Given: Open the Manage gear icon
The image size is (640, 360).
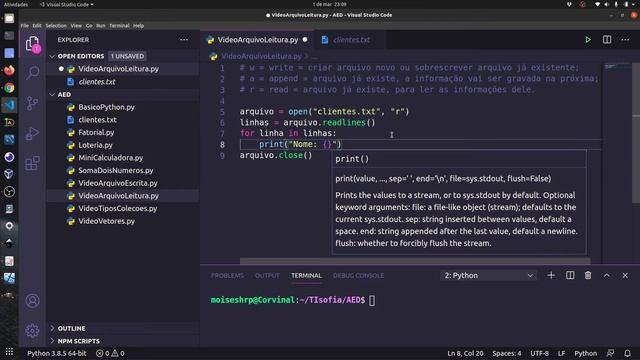Looking at the screenshot, I should [32, 330].
